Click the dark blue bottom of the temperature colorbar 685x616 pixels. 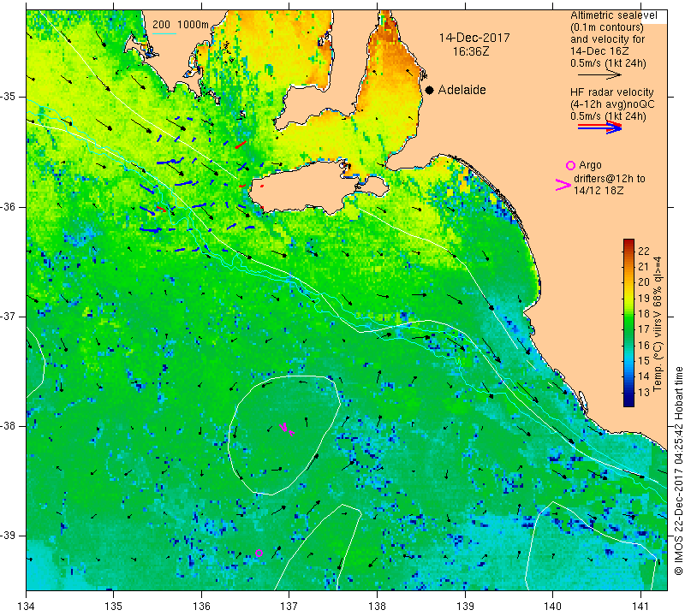628,402
